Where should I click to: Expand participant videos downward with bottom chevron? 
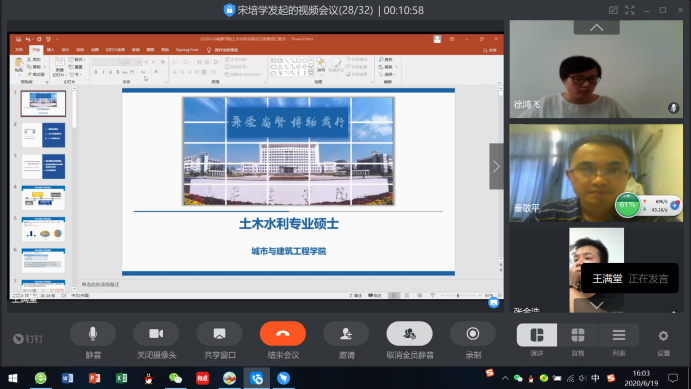coord(597,305)
